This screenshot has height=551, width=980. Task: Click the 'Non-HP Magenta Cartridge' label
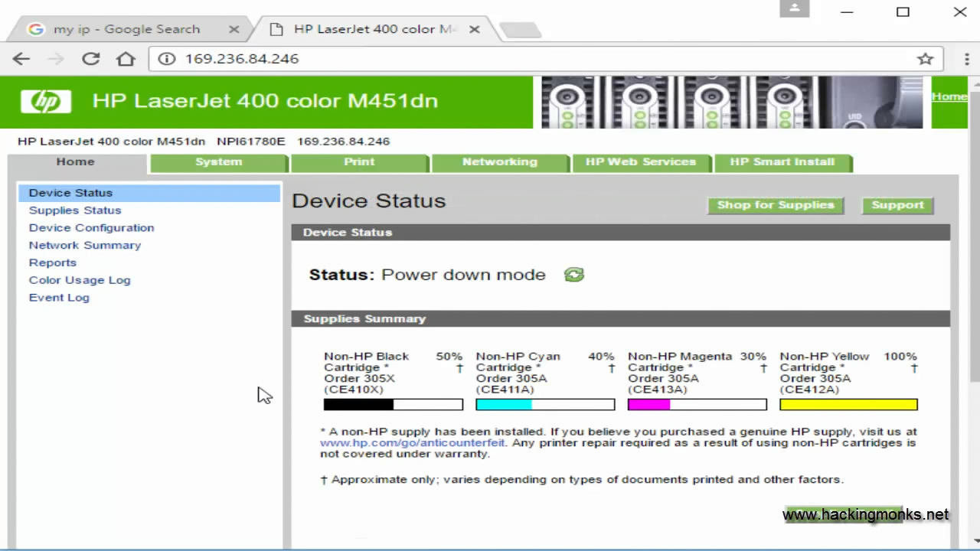tap(679, 362)
